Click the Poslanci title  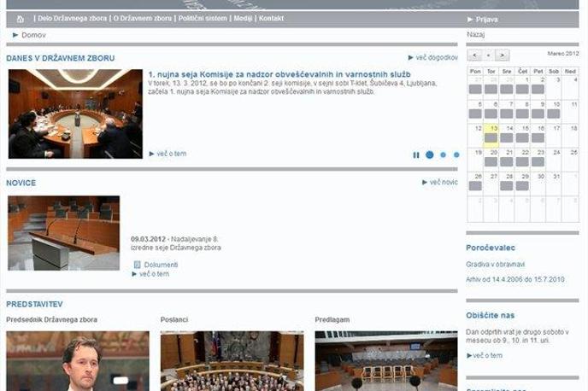[x=174, y=320]
